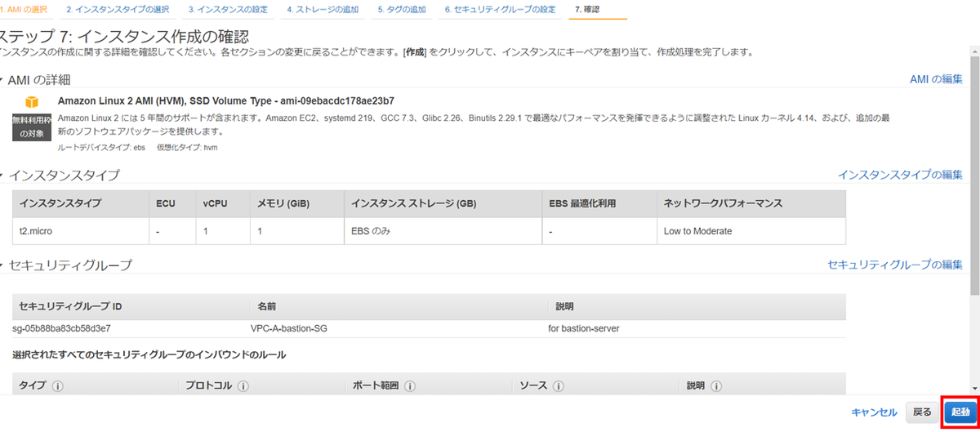Click security group ID sg-05b88ba83cb58d3e7
This screenshot has height=432, width=980.
click(62, 328)
